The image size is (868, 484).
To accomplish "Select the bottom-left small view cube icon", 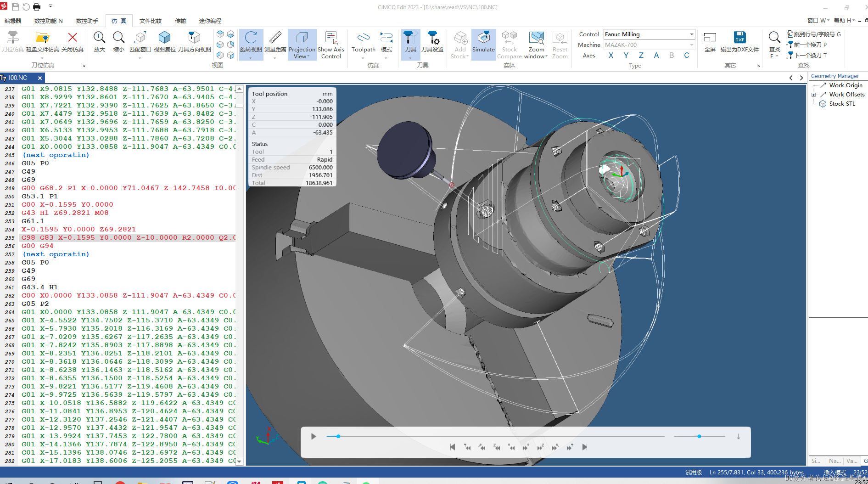I will 220,55.
